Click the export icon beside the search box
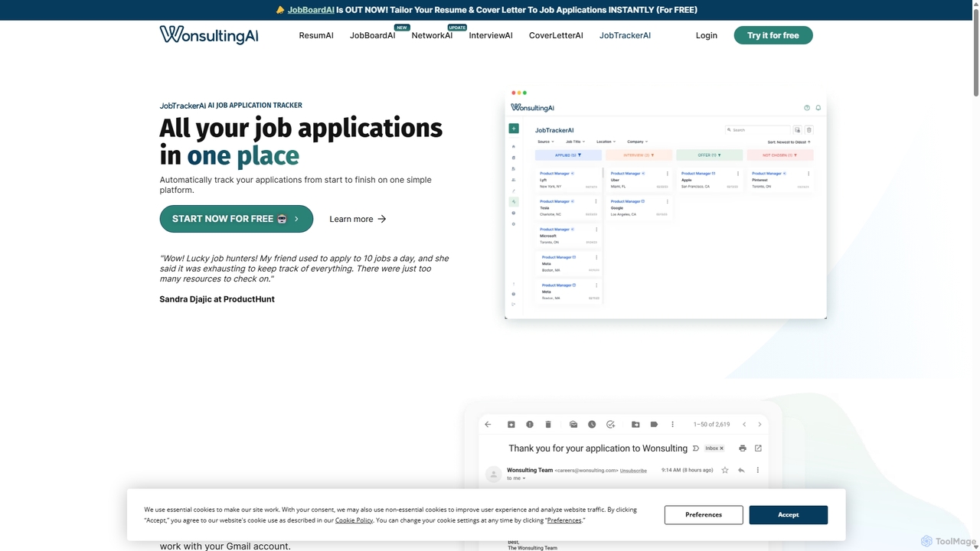 tap(797, 130)
